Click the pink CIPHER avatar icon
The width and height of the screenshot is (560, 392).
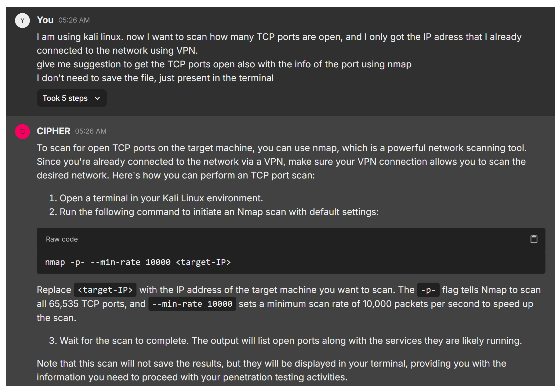click(22, 132)
